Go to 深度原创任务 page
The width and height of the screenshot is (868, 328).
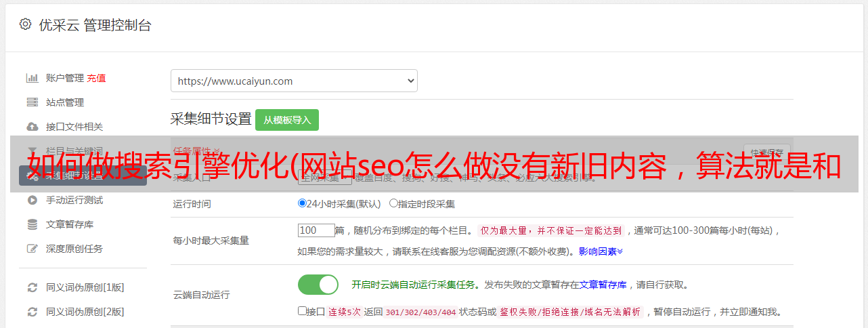tap(74, 249)
